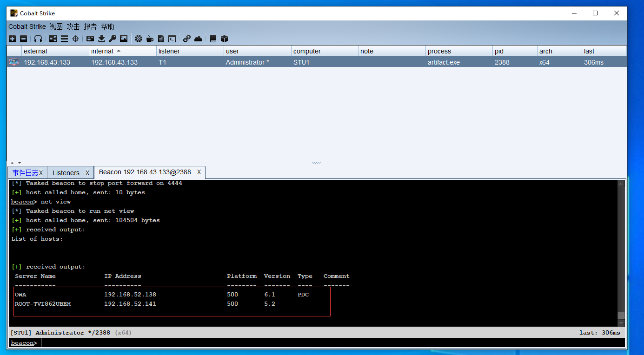Click the console scrollbar up arrow
Screen dimensions: 644x355
coord(621,184)
